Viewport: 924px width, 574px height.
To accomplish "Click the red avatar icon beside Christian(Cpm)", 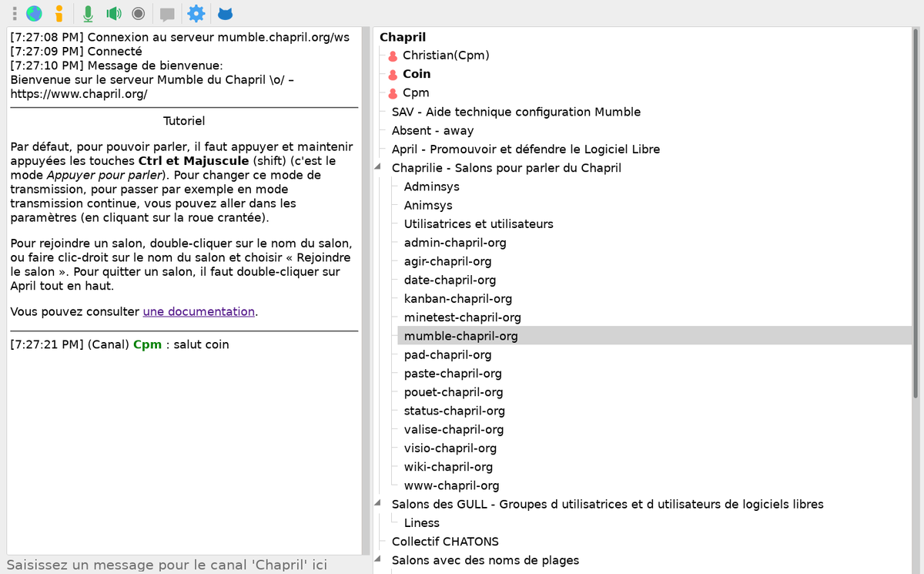I will pos(393,55).
